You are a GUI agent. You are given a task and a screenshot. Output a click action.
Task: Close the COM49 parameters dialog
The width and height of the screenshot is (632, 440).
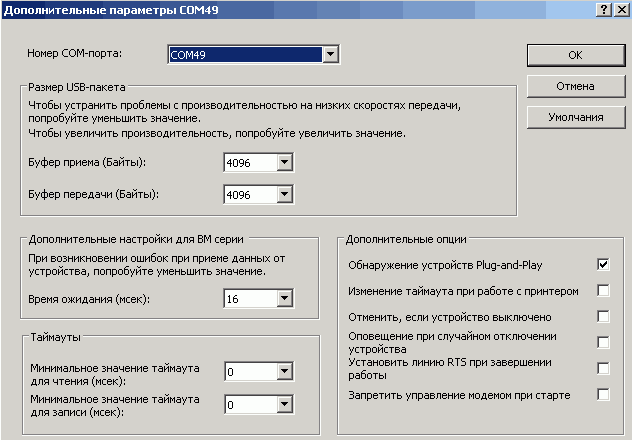[x=621, y=8]
